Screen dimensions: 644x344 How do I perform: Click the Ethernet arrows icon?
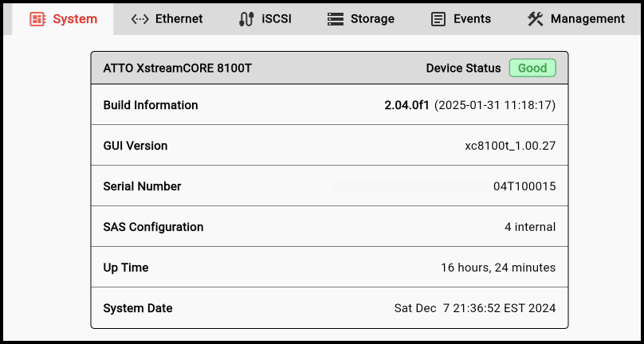tap(139, 19)
